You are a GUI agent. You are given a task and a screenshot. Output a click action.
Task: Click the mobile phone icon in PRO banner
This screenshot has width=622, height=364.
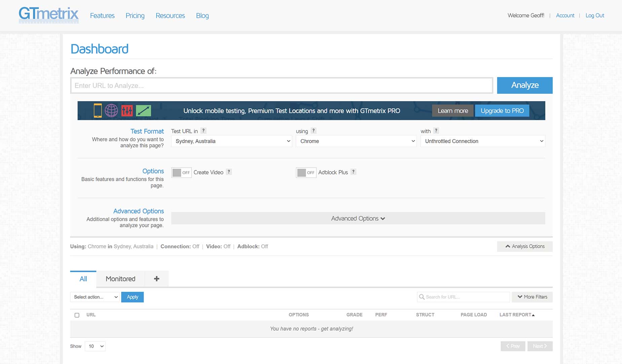point(98,111)
